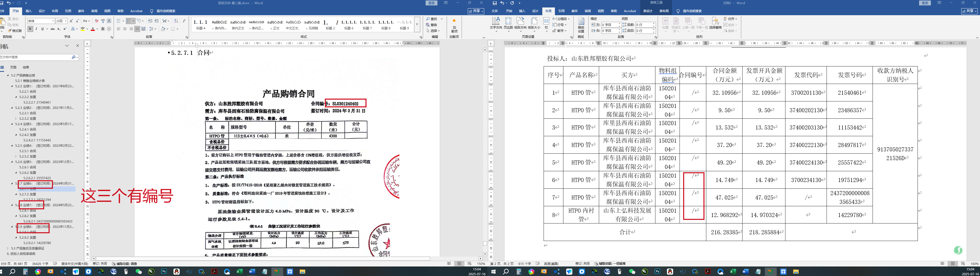Click the phonetic guide (wén) icon
Screen dimensions: 980x276
pos(103,21)
